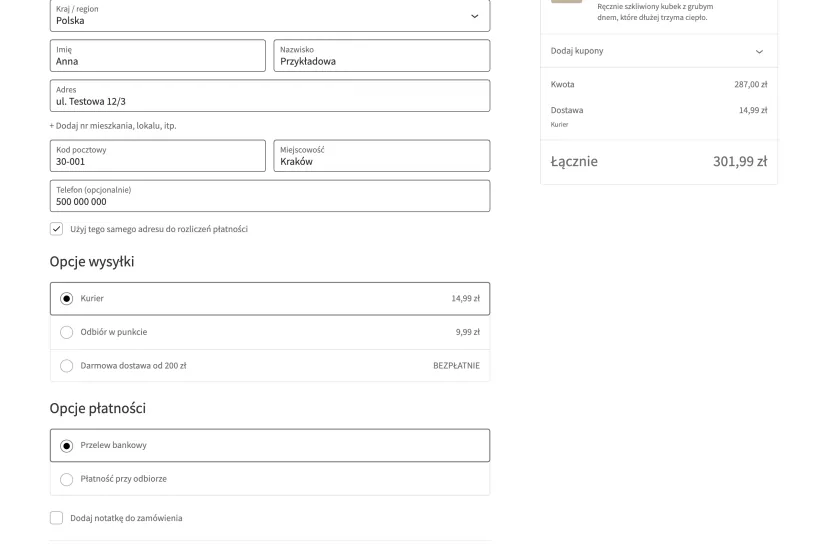828x556 pixels.
Task: Click the Adres field with ul. Testowa 12/3
Action: click(x=270, y=96)
